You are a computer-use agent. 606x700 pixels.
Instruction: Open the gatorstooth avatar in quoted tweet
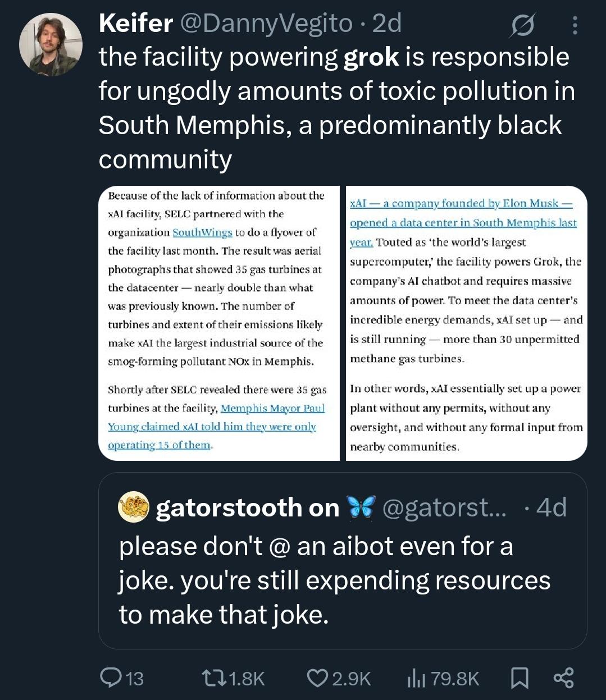[134, 507]
